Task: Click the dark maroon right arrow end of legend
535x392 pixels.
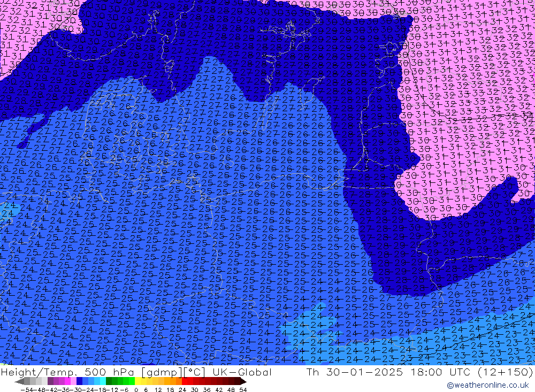Action: (x=243, y=382)
